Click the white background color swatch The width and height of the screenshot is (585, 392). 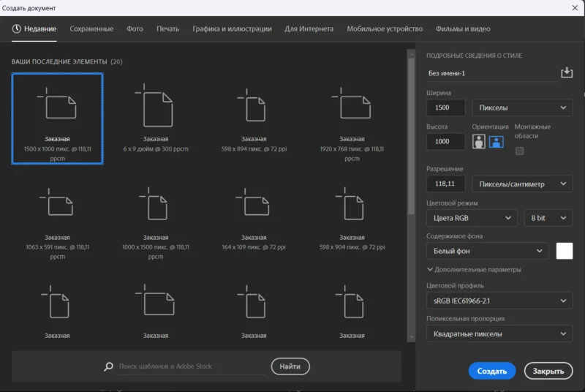coord(564,251)
